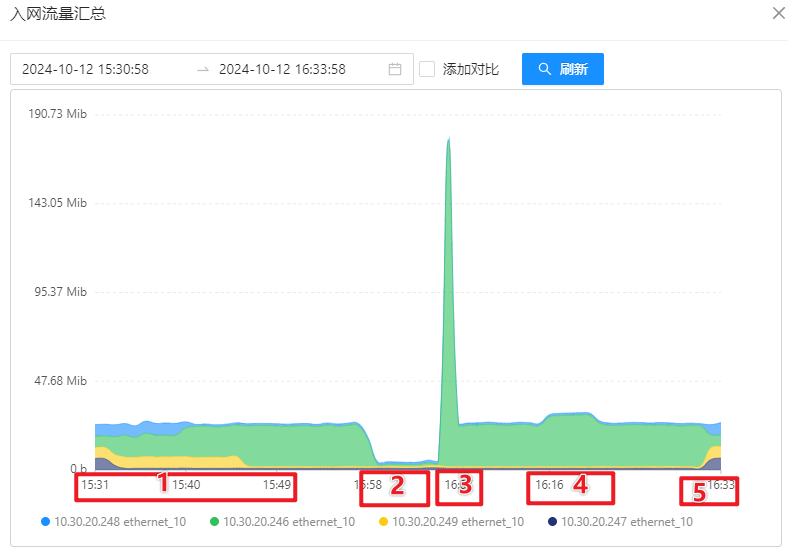Click the 刷新 refresh button
This screenshot has width=788, height=553.
point(562,69)
